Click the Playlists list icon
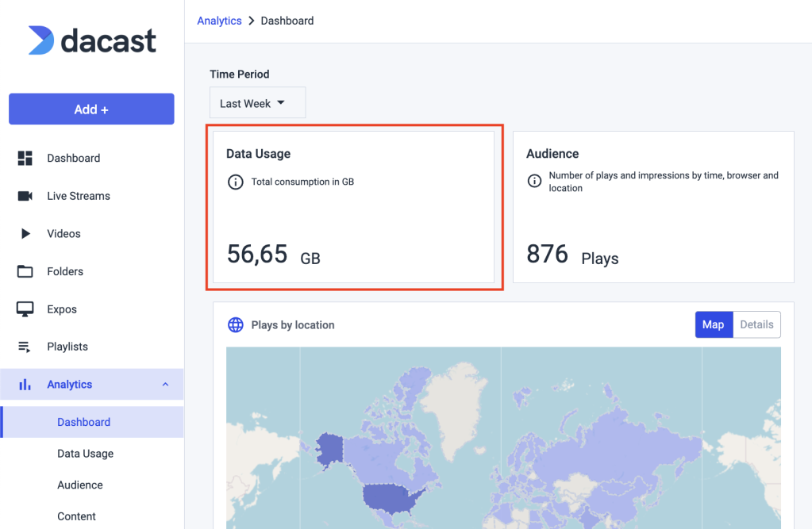The width and height of the screenshot is (812, 529). click(x=26, y=347)
